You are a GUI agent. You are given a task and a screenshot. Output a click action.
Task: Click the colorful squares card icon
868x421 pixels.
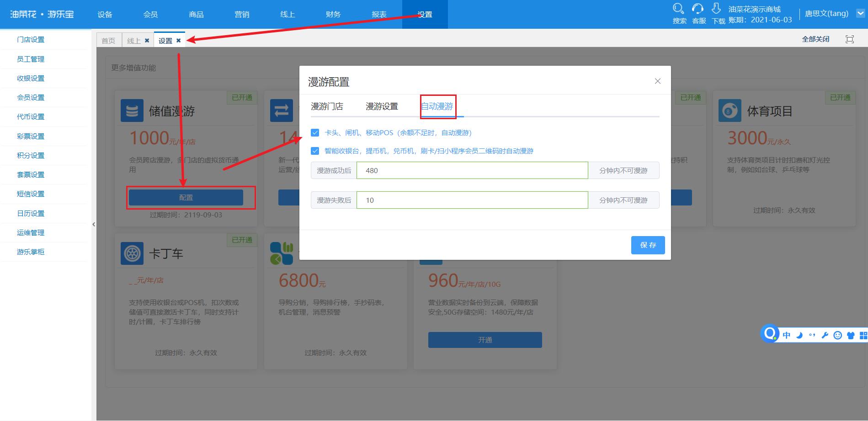tap(281, 253)
